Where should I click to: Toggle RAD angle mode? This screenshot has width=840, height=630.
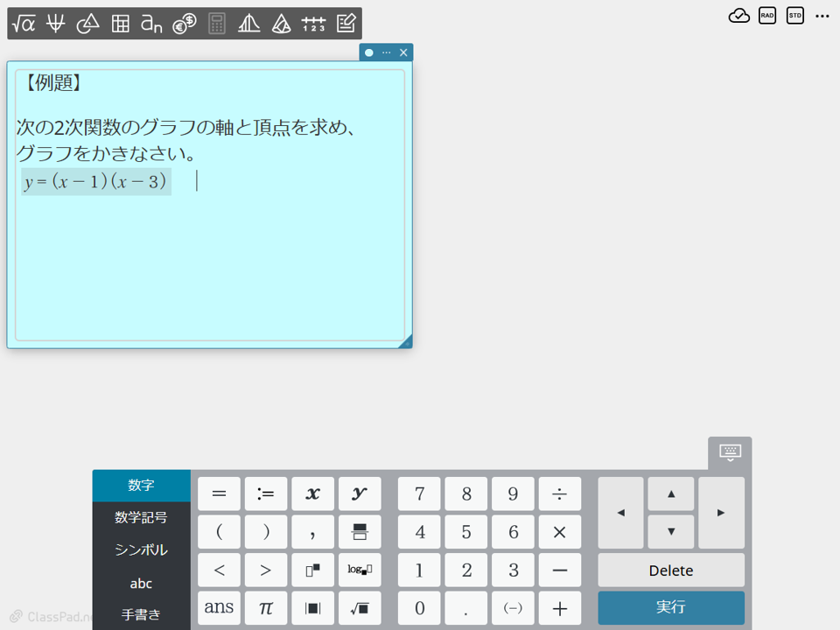pyautogui.click(x=766, y=15)
